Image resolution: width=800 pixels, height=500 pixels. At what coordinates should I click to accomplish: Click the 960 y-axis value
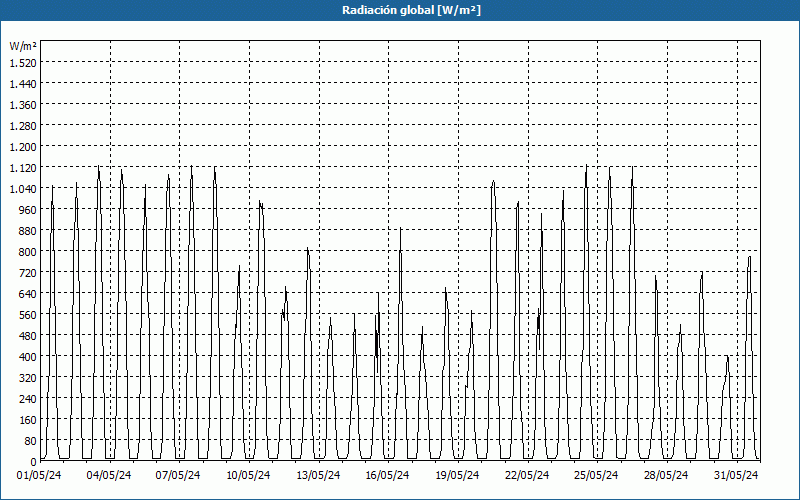pyautogui.click(x=29, y=210)
